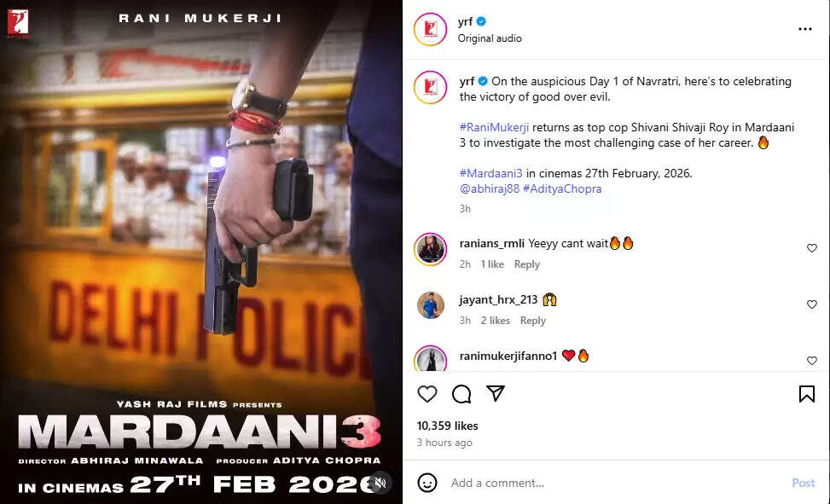Viewport: 830px width, 504px height.
Task: Like the ranians_rmli comment
Action: [x=811, y=248]
